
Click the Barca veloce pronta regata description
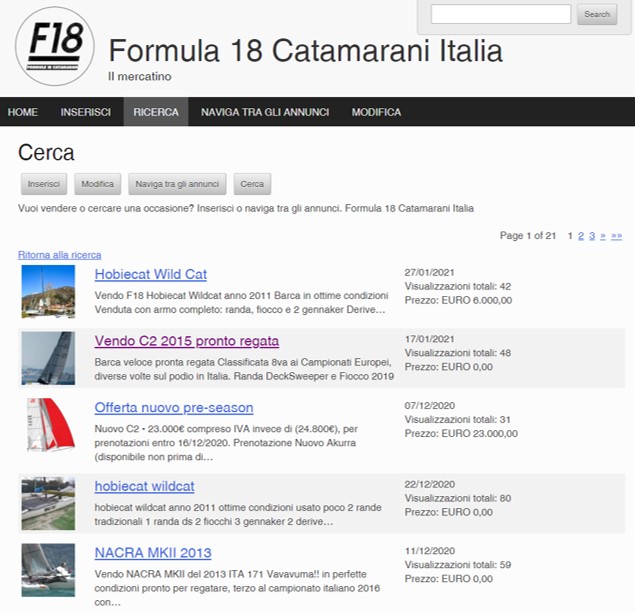pos(244,369)
